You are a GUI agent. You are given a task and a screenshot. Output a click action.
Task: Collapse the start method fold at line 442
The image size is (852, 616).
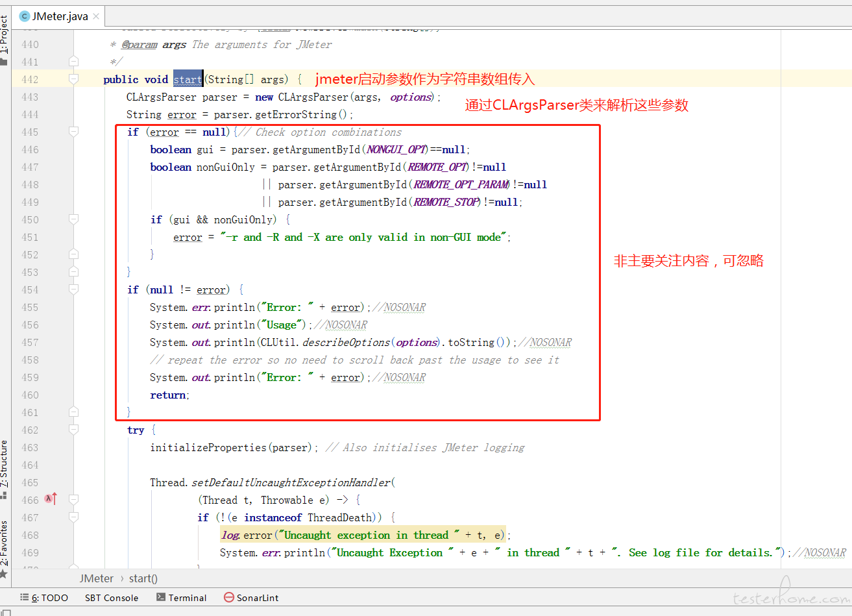pyautogui.click(x=73, y=79)
